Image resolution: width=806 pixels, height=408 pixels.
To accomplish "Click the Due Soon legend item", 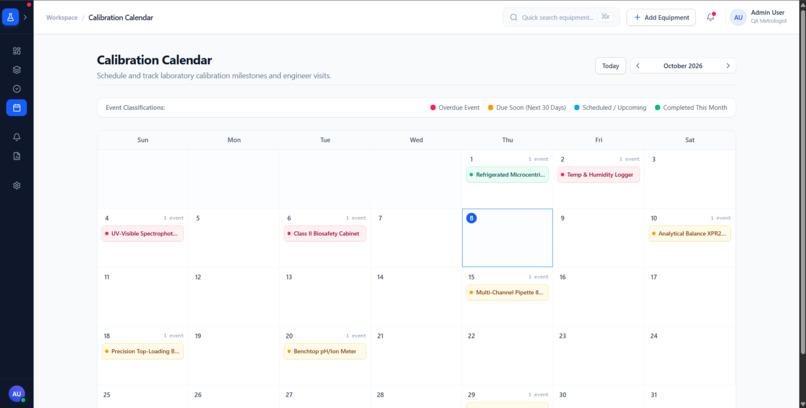I will [527, 108].
